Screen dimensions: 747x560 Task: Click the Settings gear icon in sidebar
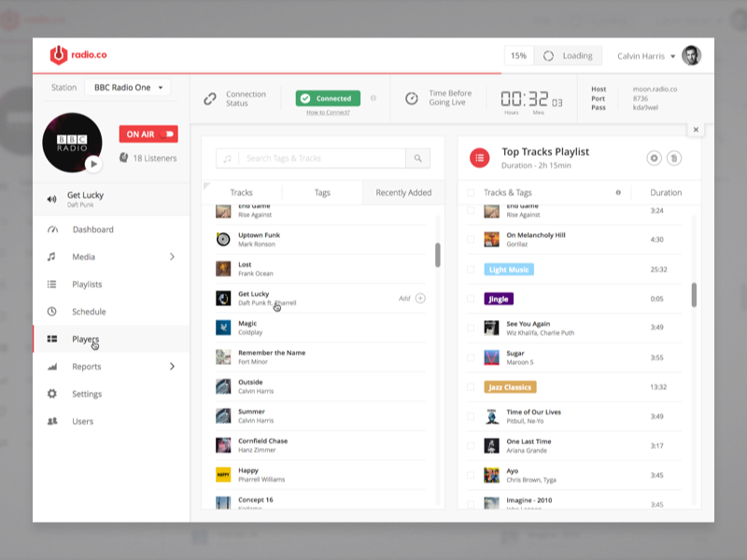coord(52,394)
